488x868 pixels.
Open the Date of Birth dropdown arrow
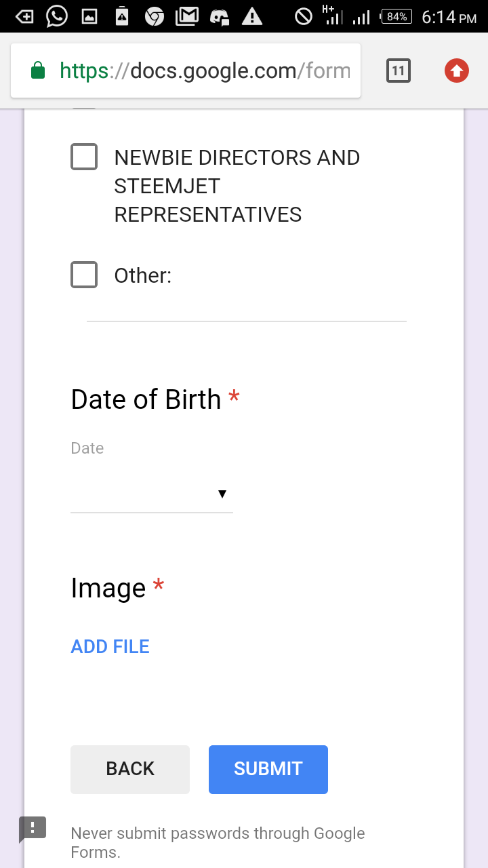[x=222, y=494]
